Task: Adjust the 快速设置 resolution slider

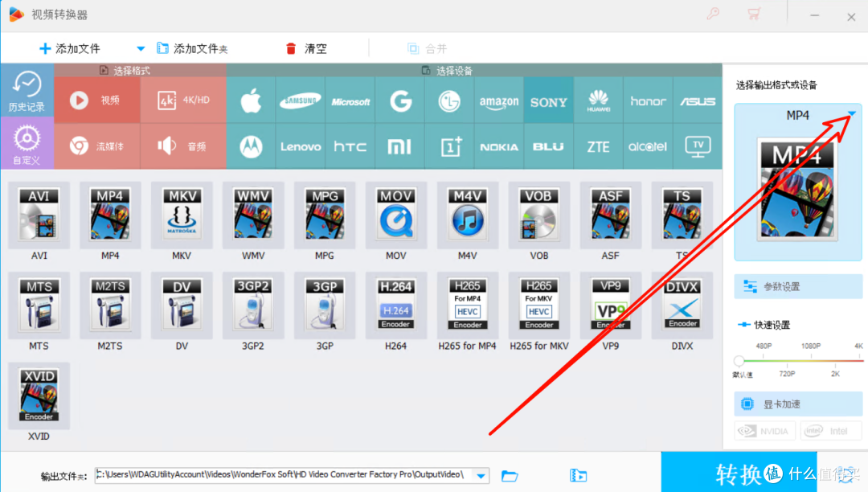Action: pos(739,361)
